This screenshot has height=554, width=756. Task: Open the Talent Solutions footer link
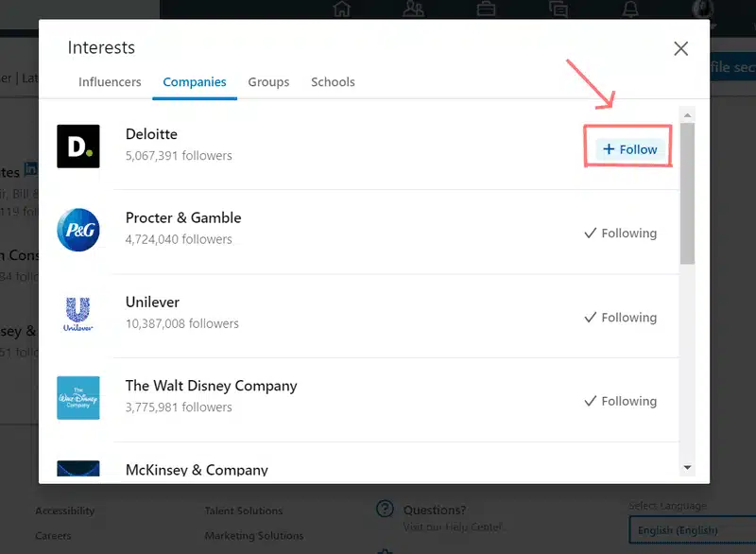[244, 511]
